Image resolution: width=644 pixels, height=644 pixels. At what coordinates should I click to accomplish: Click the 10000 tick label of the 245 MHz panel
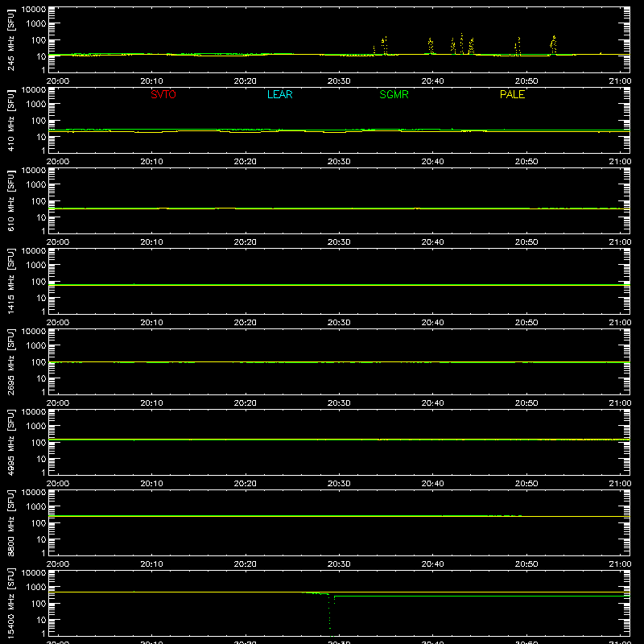click(x=34, y=10)
